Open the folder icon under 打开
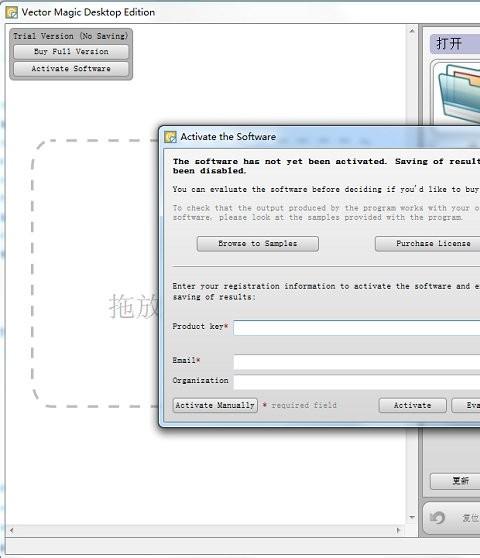Image resolution: width=480 pixels, height=558 pixels. pyautogui.click(x=459, y=93)
